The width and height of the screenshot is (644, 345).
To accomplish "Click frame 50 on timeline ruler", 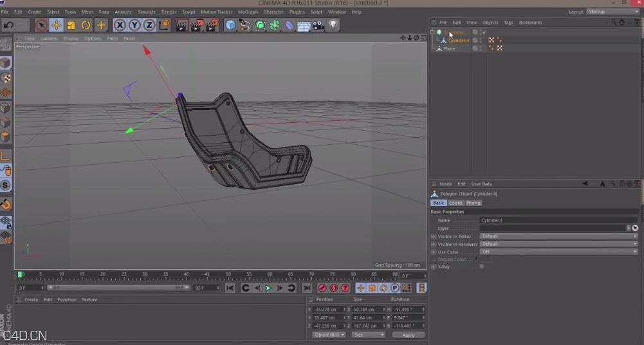I will pyautogui.click(x=228, y=275).
